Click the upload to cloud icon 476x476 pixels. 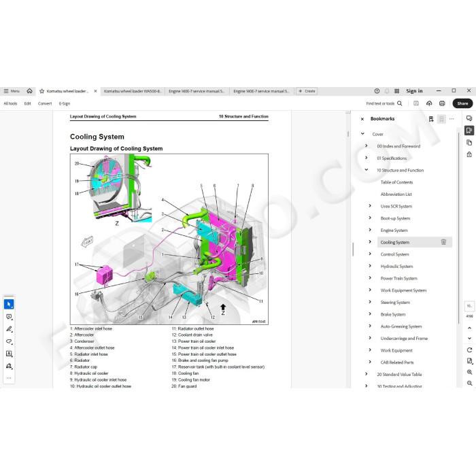429,103
